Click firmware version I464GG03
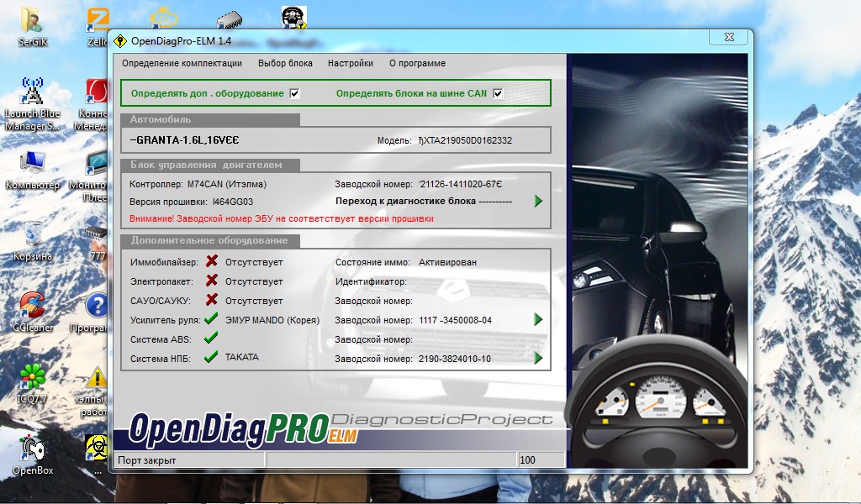The image size is (861, 504). point(233,202)
